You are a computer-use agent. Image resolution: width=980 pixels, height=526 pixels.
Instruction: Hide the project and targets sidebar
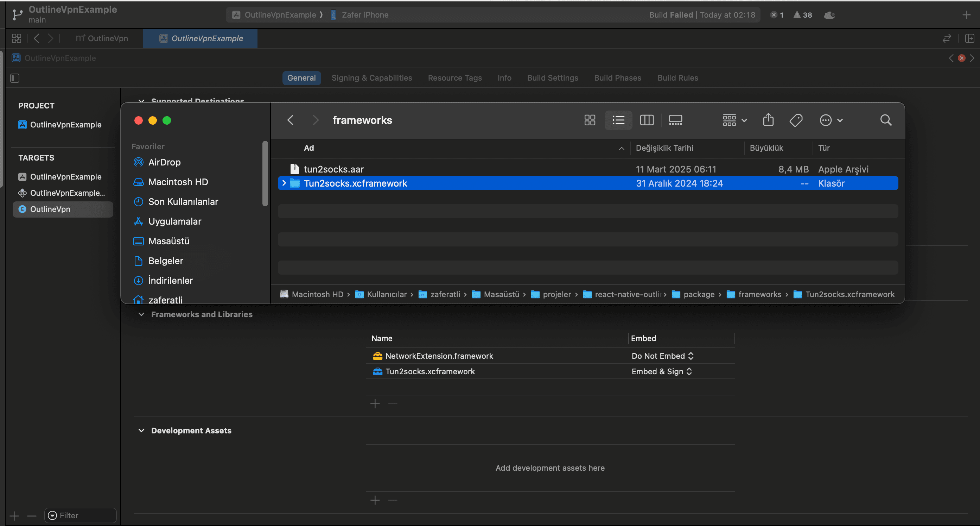tap(15, 78)
